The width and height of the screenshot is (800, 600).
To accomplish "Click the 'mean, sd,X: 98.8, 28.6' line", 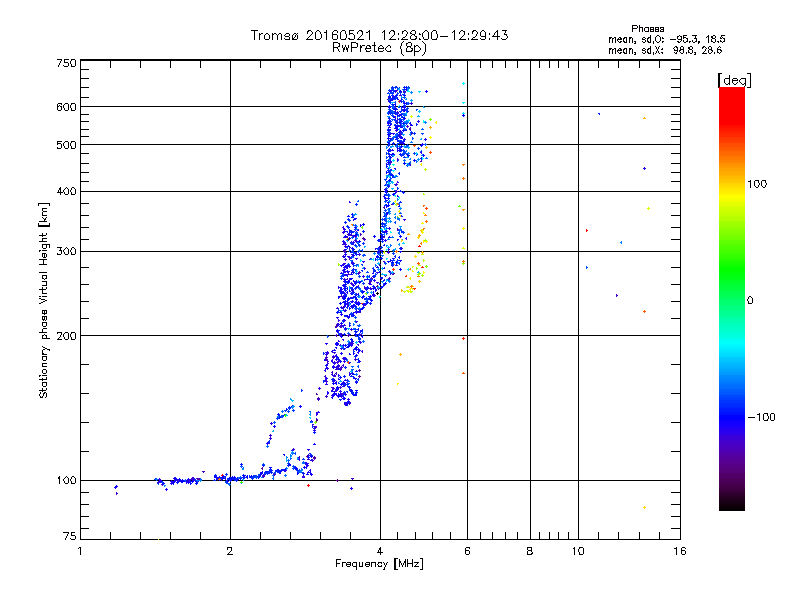I will [665, 50].
